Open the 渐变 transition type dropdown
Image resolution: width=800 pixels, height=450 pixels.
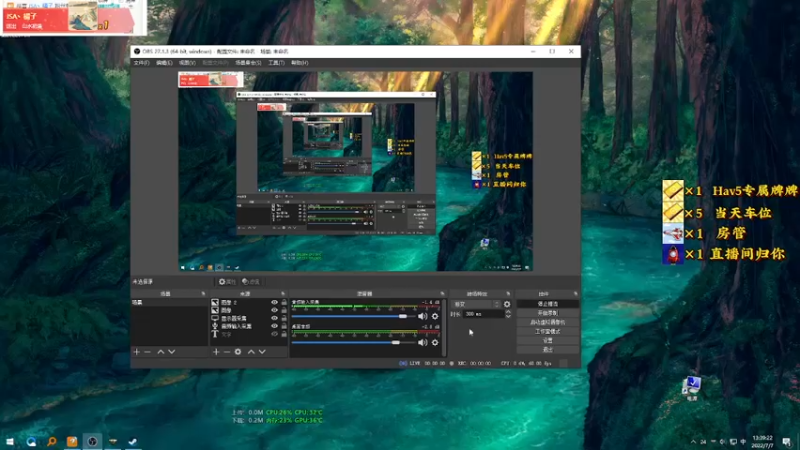(476, 304)
